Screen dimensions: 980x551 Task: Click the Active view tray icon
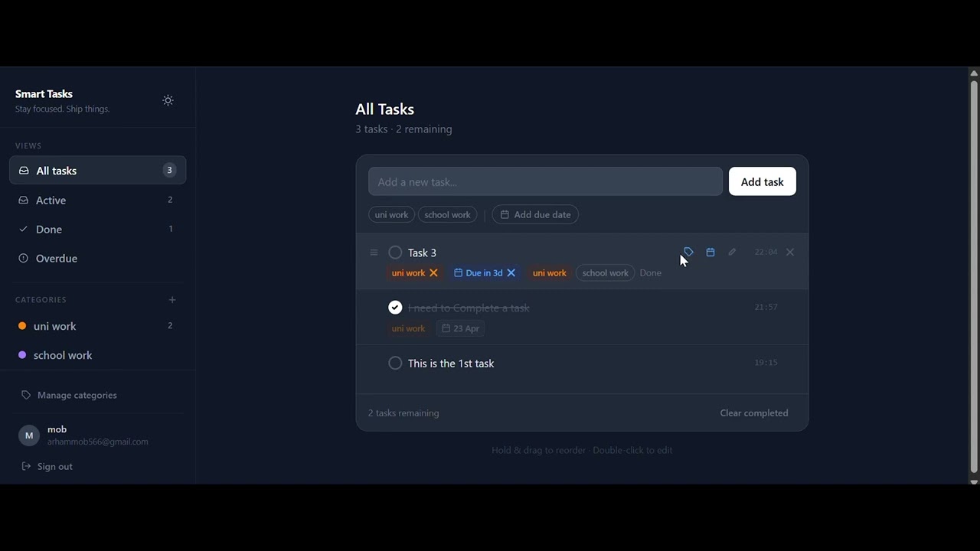pyautogui.click(x=24, y=200)
